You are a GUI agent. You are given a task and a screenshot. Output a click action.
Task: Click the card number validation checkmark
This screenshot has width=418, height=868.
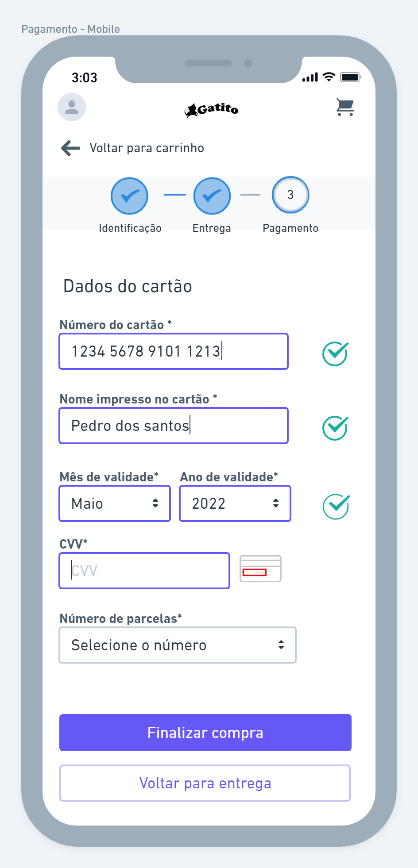click(335, 353)
